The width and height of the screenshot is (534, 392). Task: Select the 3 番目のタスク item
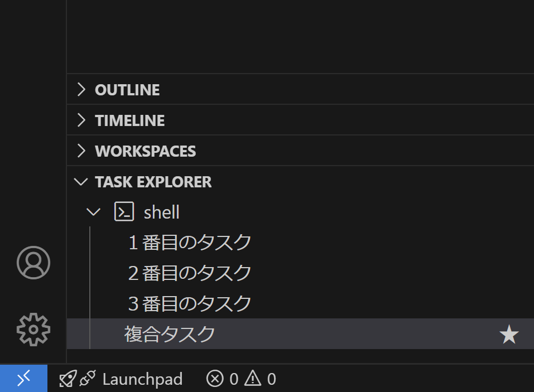point(300,303)
